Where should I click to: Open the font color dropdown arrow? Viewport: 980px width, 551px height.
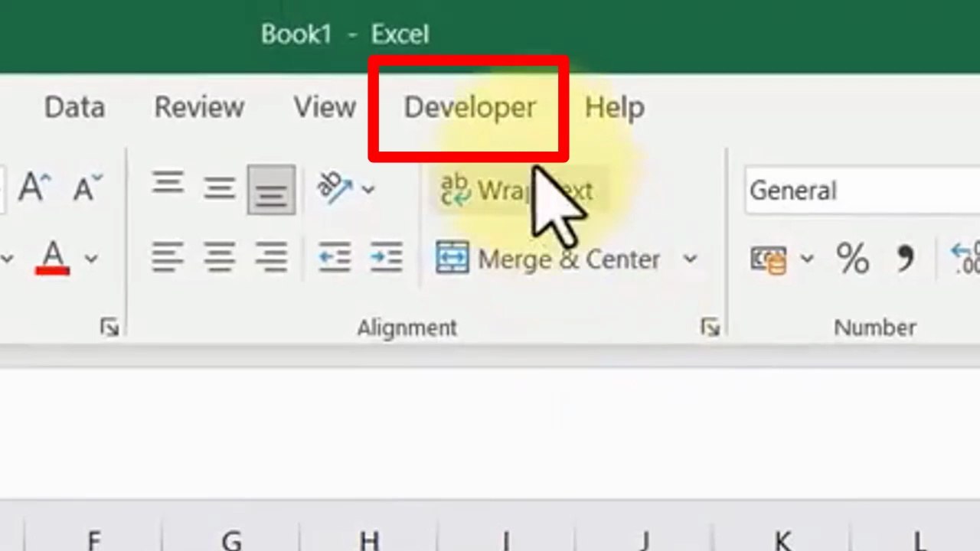pos(91,259)
